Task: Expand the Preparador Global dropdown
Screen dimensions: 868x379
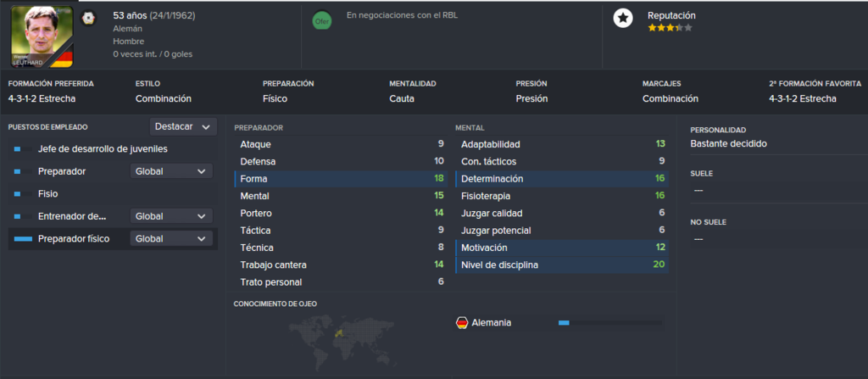Action: [x=171, y=171]
